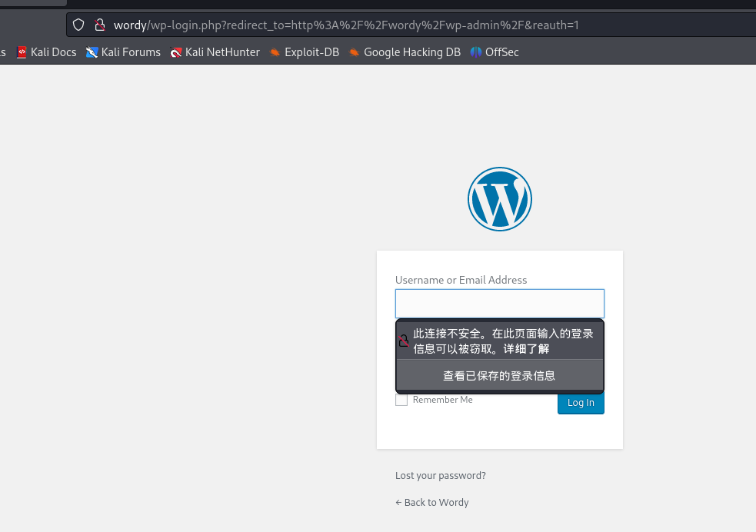Click the Username or Email Address label

461,280
